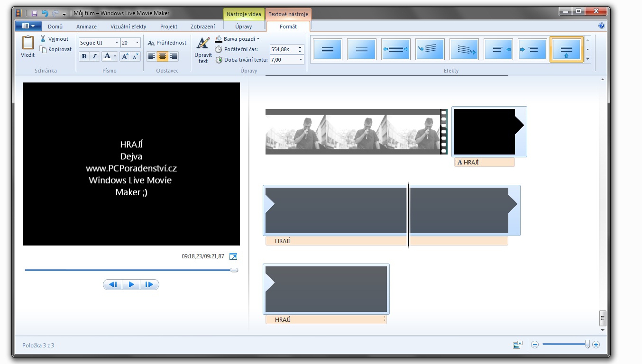Open the Úpravy tab under Nástroje videa
Screen dimensions: 642x364
coord(243,27)
